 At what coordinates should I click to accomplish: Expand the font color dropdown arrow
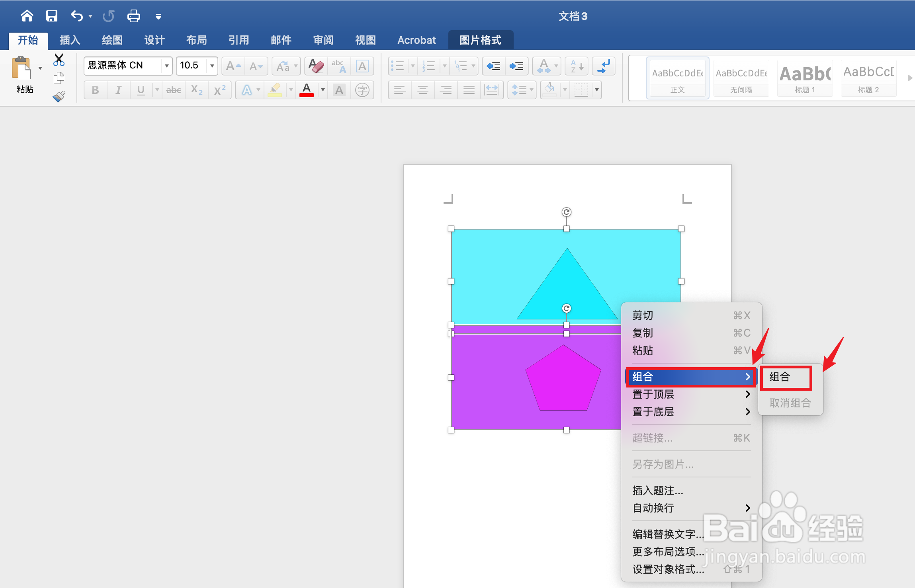(323, 90)
